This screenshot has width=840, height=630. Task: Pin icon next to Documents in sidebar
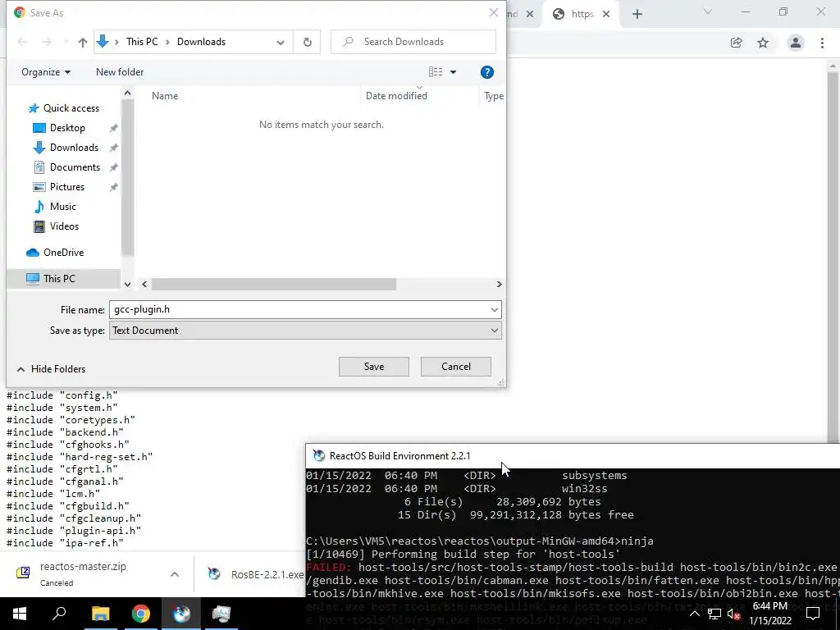pos(113,167)
